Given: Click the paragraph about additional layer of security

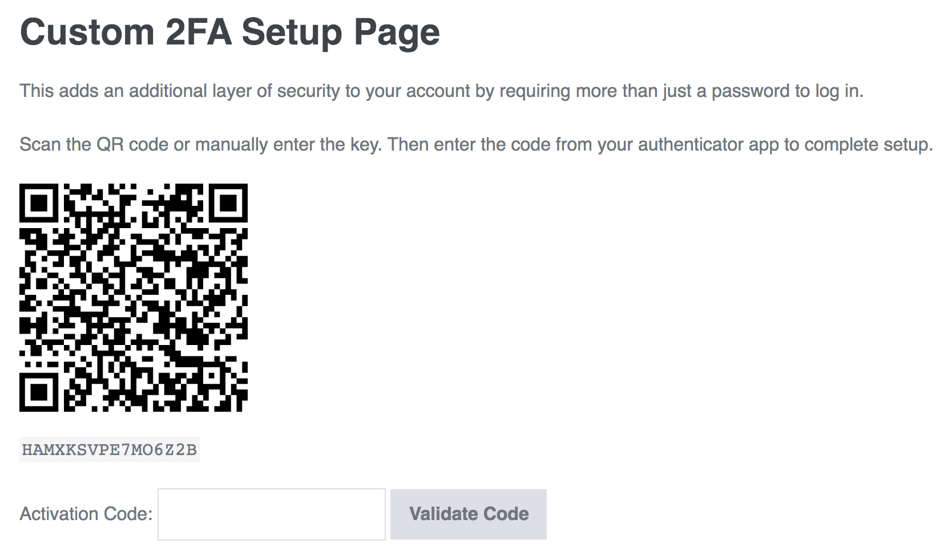Looking at the screenshot, I should click(441, 91).
